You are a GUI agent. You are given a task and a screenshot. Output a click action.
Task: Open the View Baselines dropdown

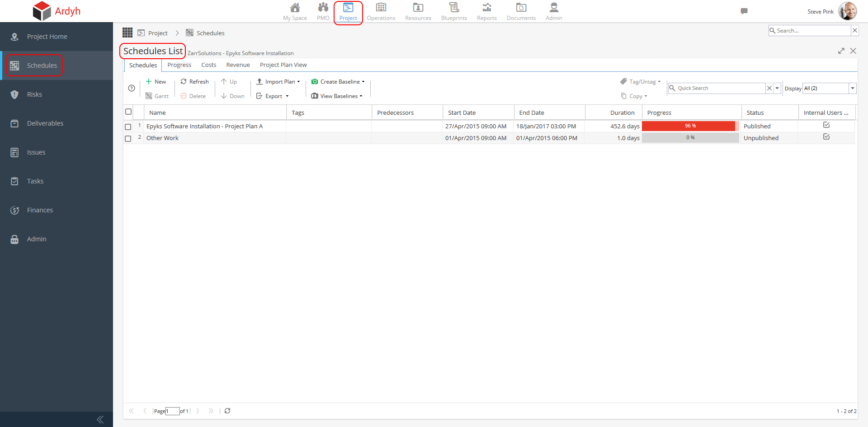coord(337,96)
